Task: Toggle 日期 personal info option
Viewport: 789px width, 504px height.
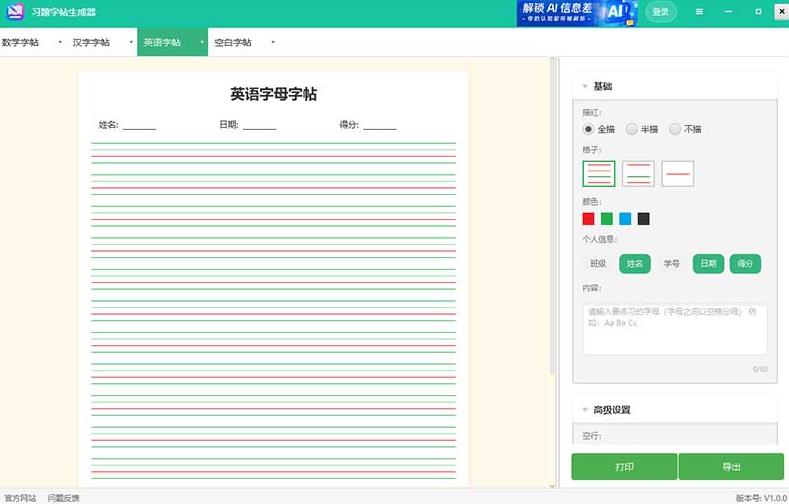Action: tap(708, 264)
